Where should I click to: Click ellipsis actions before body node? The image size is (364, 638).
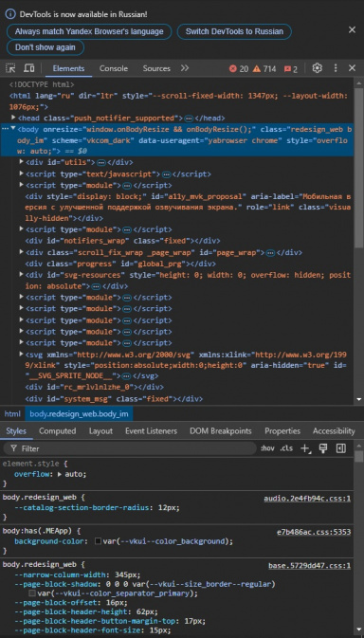pyautogui.click(x=6, y=129)
